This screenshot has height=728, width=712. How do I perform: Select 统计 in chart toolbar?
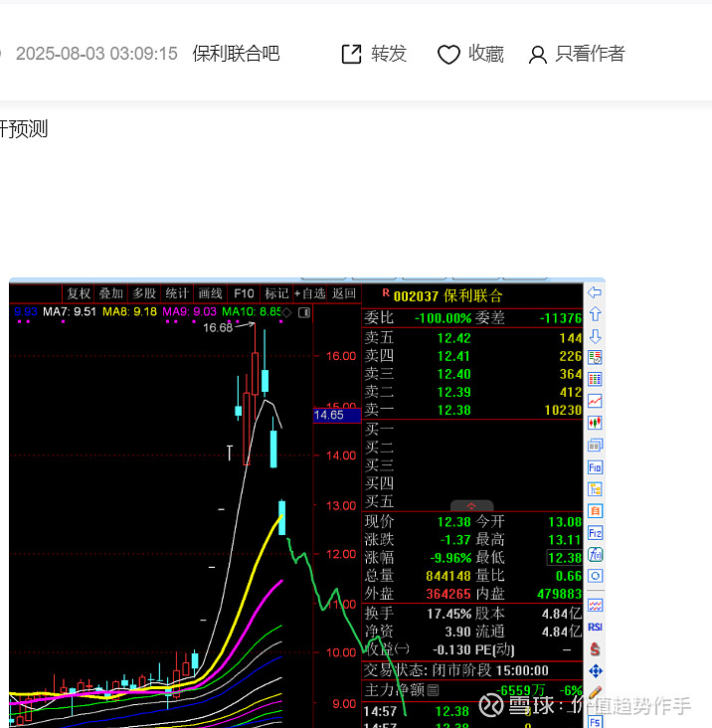coord(177,293)
